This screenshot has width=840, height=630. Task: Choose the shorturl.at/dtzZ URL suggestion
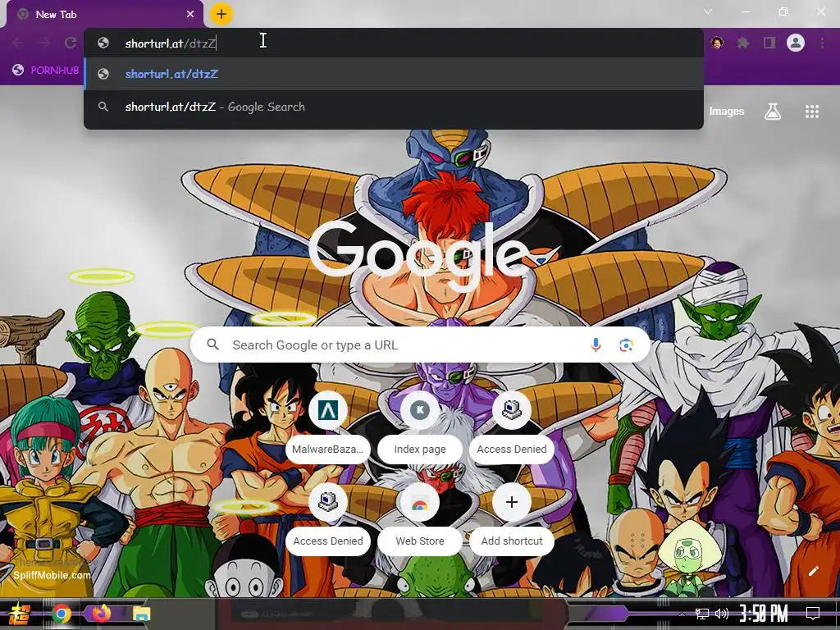(x=394, y=74)
